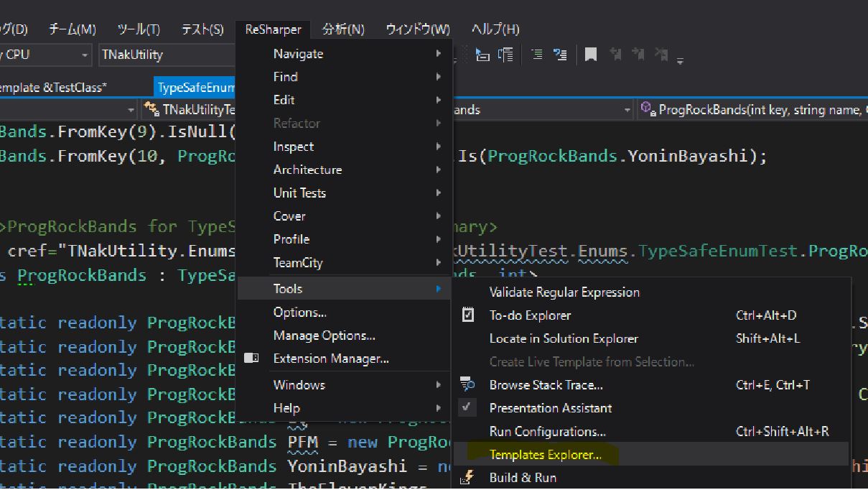Click the uncomment selected lines icon
This screenshot has height=490, width=868.
click(560, 55)
